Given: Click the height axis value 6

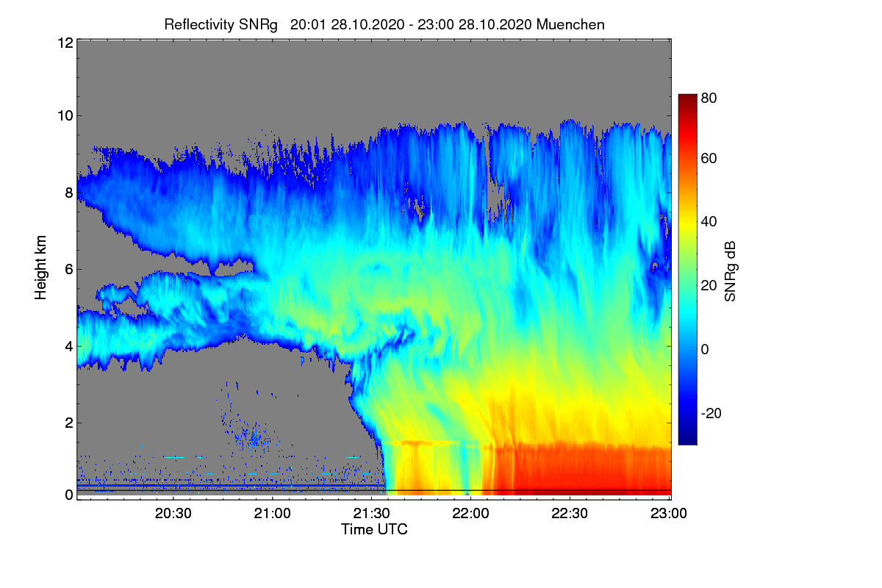Looking at the screenshot, I should pyautogui.click(x=69, y=269).
